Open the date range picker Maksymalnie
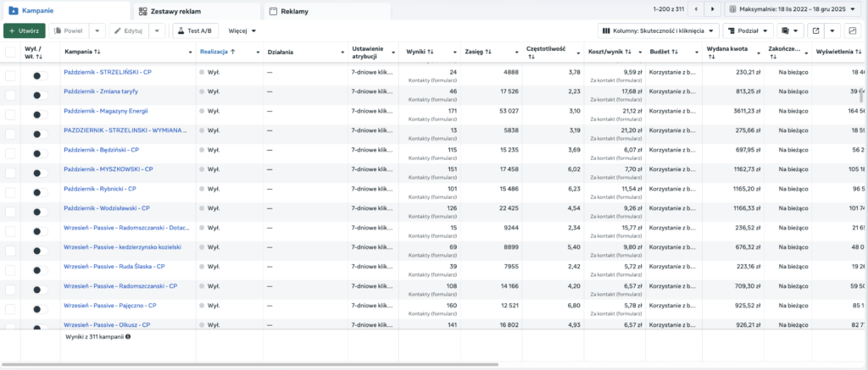This screenshot has width=868, height=370. pyautogui.click(x=793, y=9)
